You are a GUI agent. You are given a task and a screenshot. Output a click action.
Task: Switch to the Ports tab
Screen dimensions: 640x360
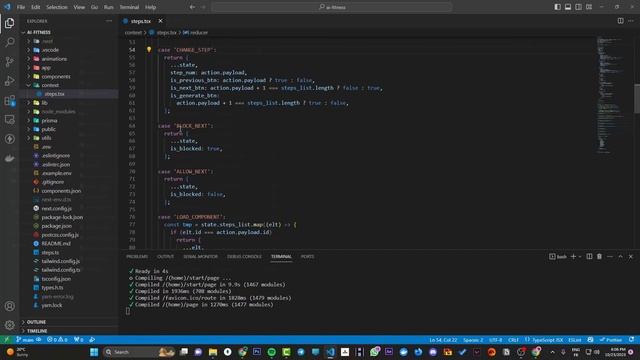coord(307,257)
